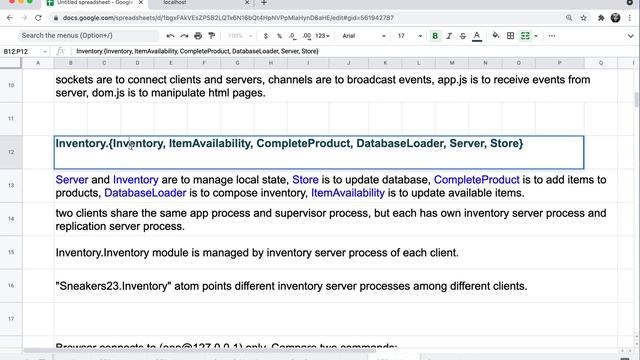Screen dimensions: 640x360
Task: Click the cell about sockets and channels
Action: tap(336, 85)
